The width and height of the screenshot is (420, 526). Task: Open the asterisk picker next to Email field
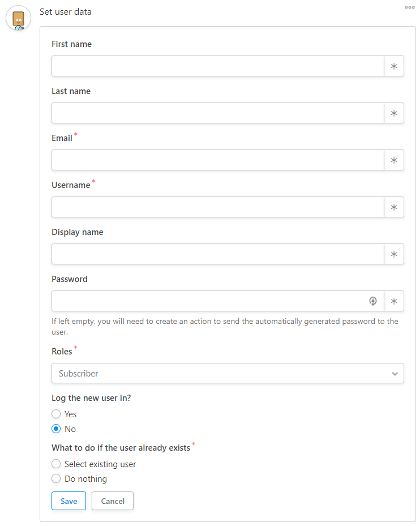click(394, 160)
